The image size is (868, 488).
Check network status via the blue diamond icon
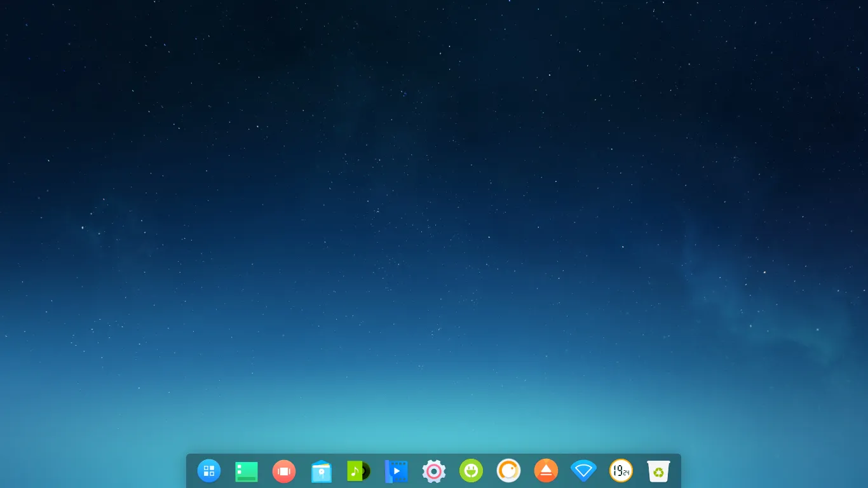click(583, 471)
